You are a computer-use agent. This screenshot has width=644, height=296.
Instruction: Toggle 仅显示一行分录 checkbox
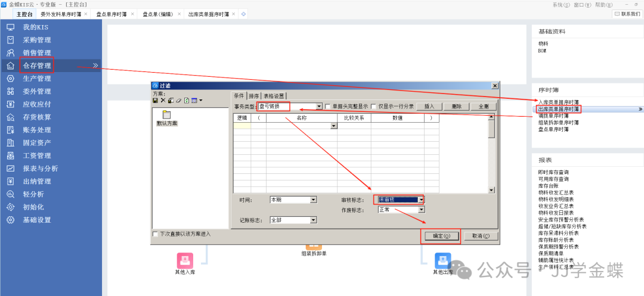(x=374, y=107)
